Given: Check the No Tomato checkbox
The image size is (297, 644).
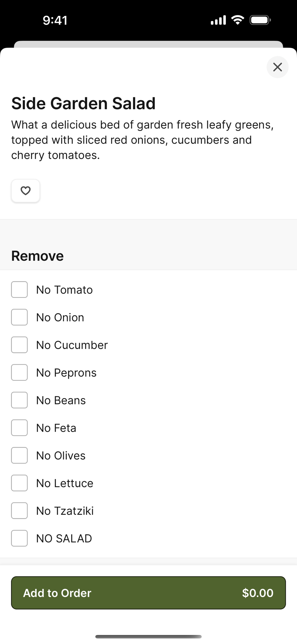Looking at the screenshot, I should coord(19,289).
